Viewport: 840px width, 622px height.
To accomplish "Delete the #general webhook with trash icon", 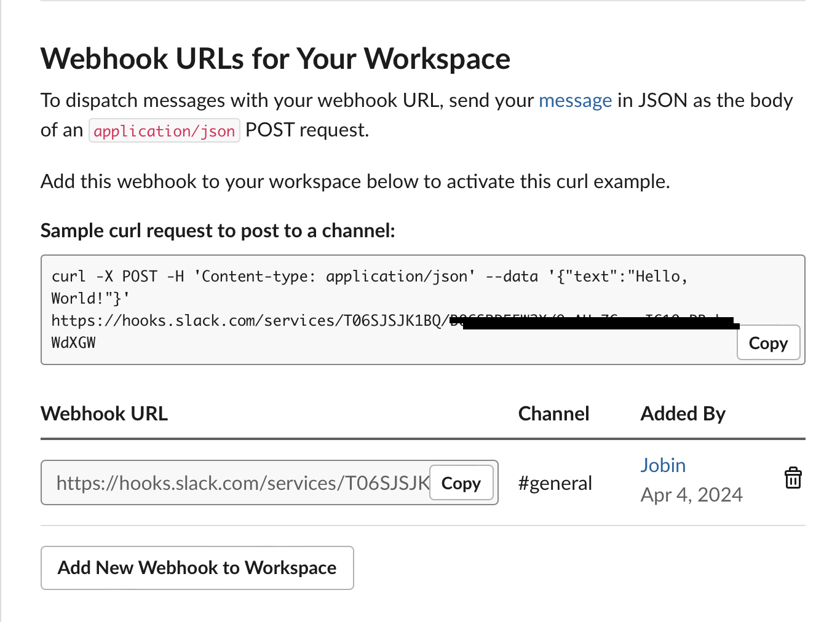I will click(x=793, y=478).
